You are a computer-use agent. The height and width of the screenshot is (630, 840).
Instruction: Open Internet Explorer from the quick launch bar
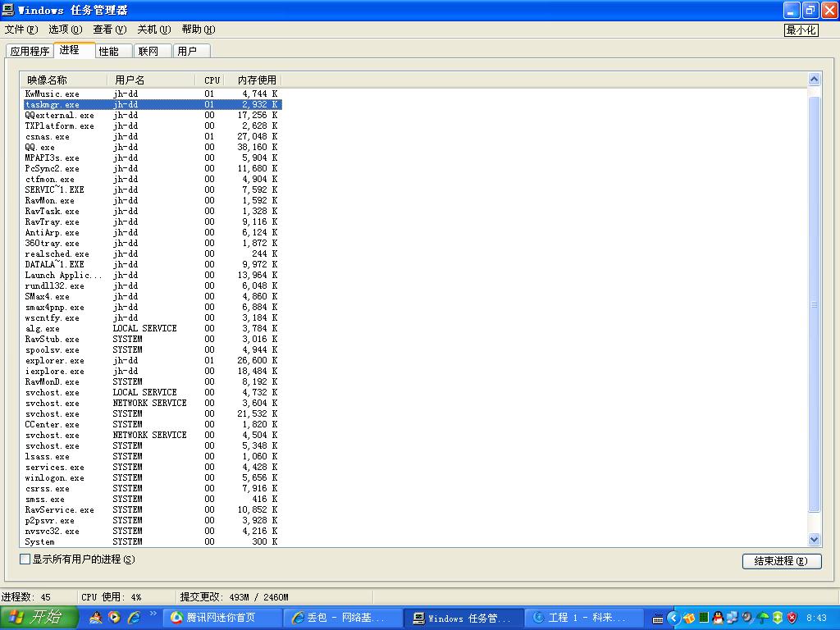[x=134, y=618]
